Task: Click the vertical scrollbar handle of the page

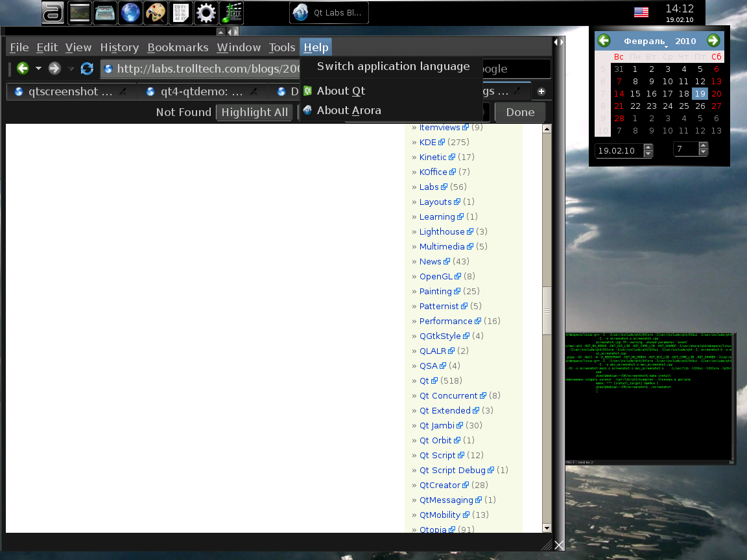Action: click(x=547, y=311)
